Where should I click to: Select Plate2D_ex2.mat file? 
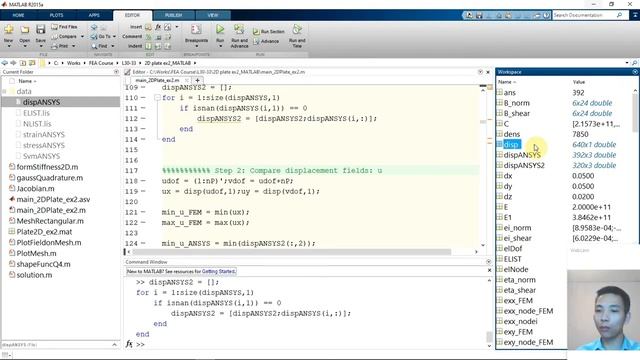tap(44, 232)
